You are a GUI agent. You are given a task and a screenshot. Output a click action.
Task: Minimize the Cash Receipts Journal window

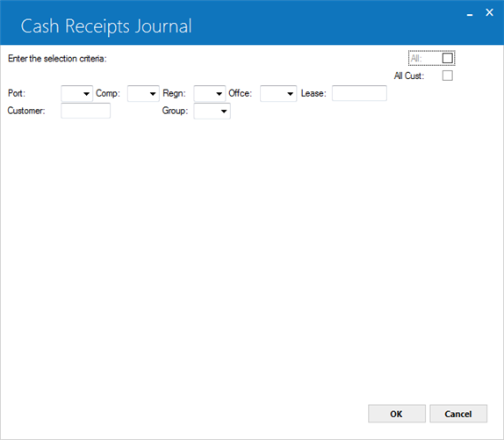[470, 13]
